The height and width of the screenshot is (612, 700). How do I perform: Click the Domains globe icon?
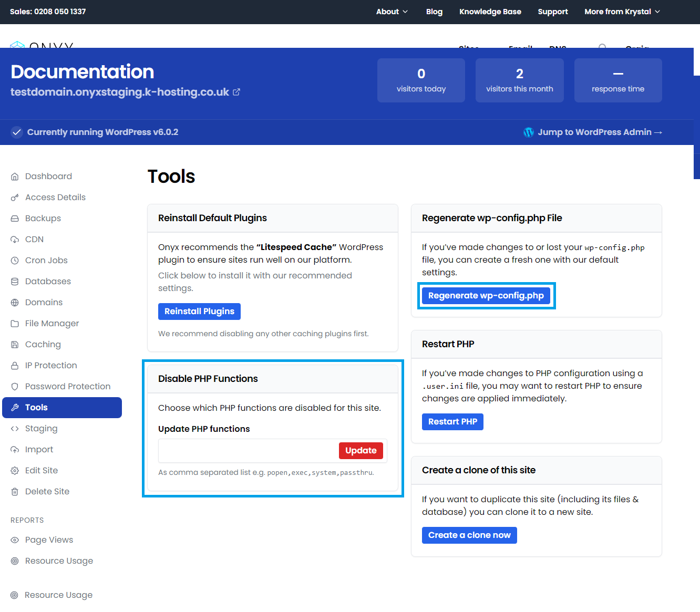click(x=15, y=303)
